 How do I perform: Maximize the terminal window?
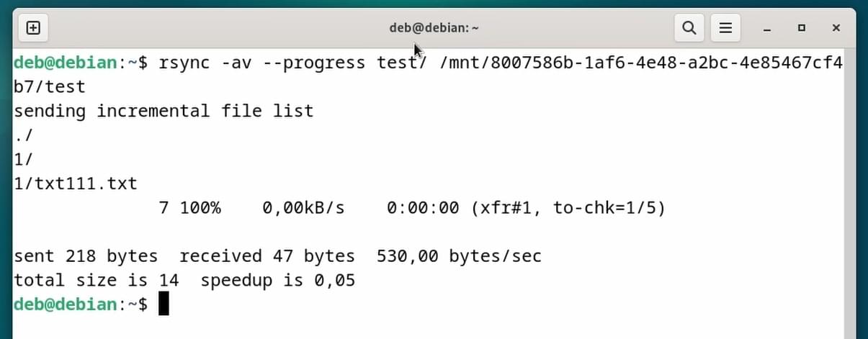802,29
